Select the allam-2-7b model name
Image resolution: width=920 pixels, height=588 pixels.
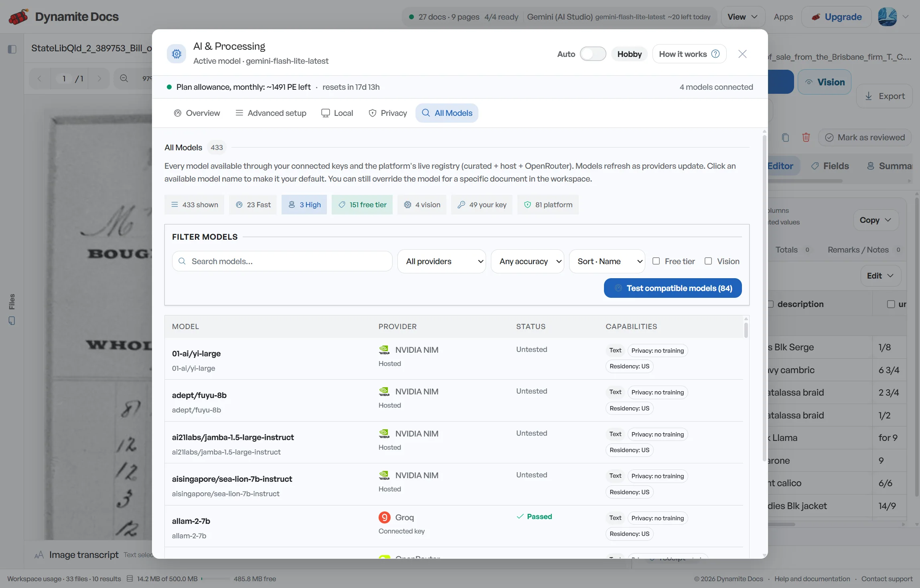(191, 521)
